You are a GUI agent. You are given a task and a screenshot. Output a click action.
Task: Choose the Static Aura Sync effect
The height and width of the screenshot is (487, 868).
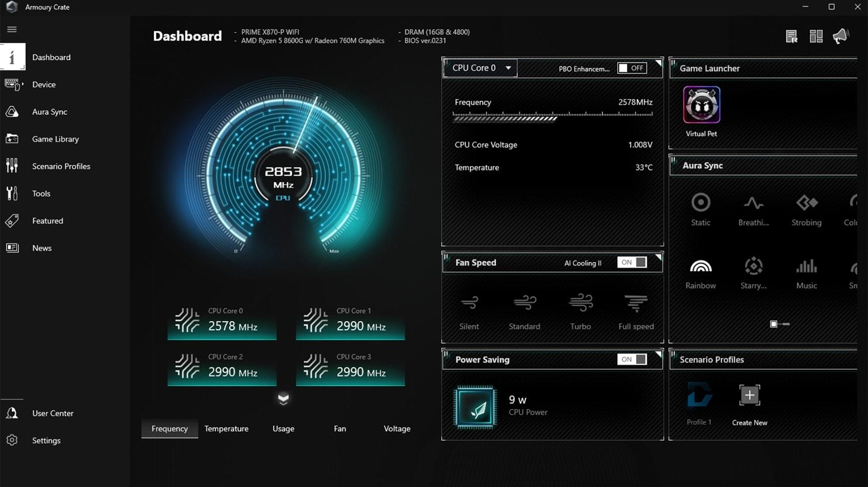coord(701,203)
